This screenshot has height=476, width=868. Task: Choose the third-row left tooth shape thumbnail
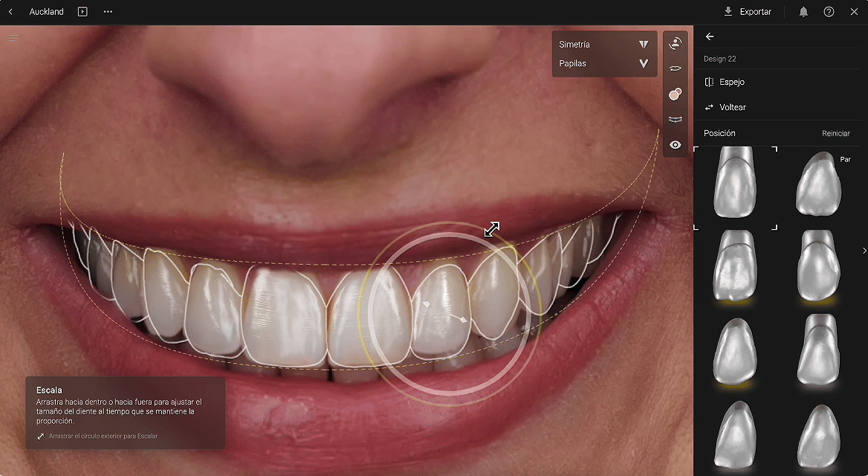735,351
